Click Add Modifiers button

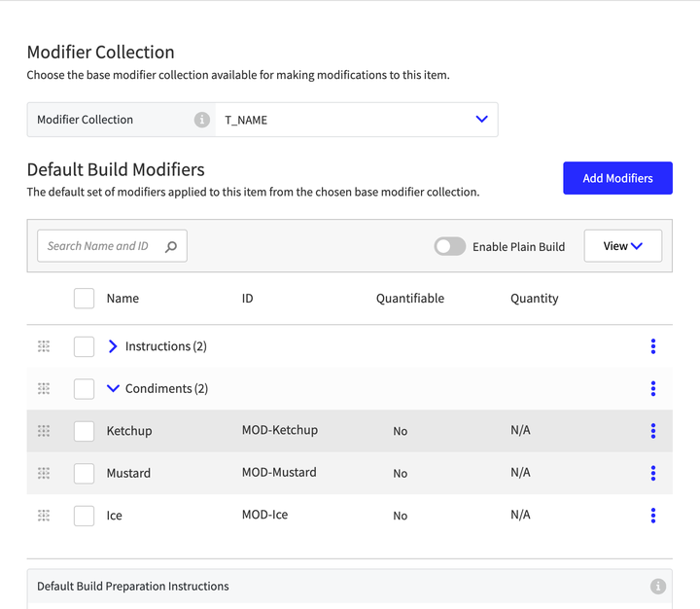617,178
